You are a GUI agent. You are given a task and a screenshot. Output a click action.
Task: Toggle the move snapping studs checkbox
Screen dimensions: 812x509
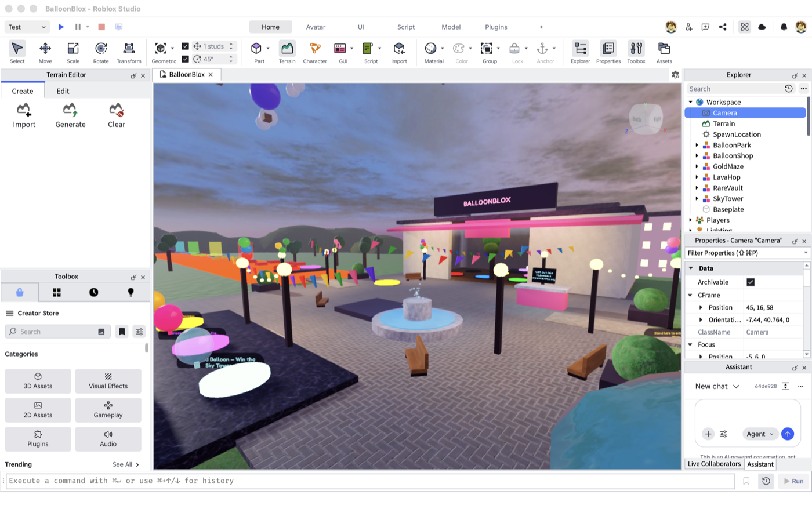tap(185, 46)
